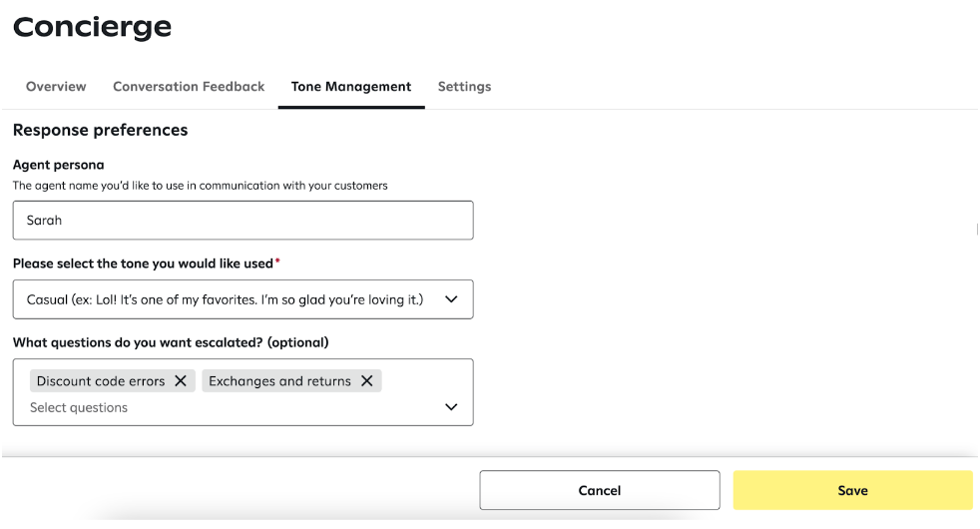Click the Save button
The height and width of the screenshot is (529, 980).
coord(852,490)
